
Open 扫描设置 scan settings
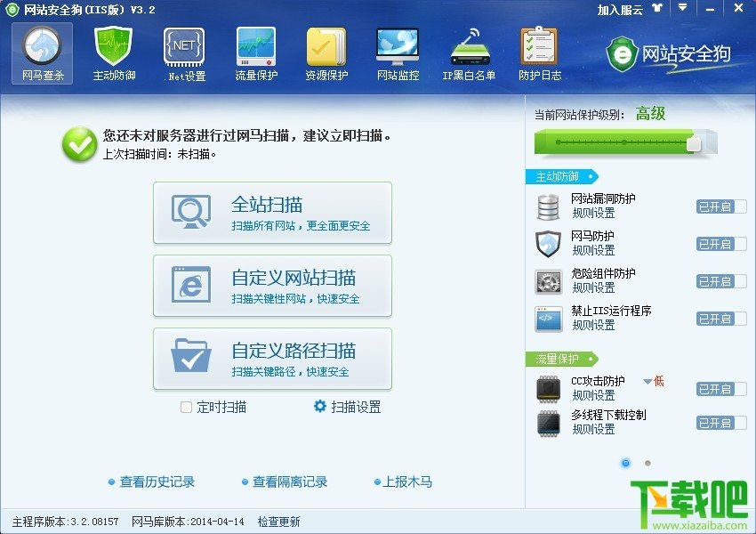pyautogui.click(x=356, y=407)
